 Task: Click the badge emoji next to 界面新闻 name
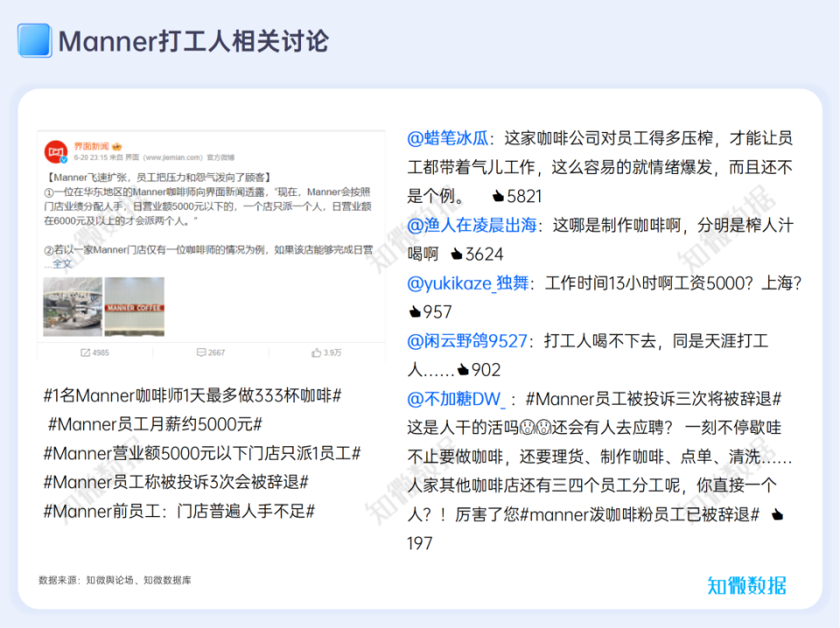[x=115, y=146]
